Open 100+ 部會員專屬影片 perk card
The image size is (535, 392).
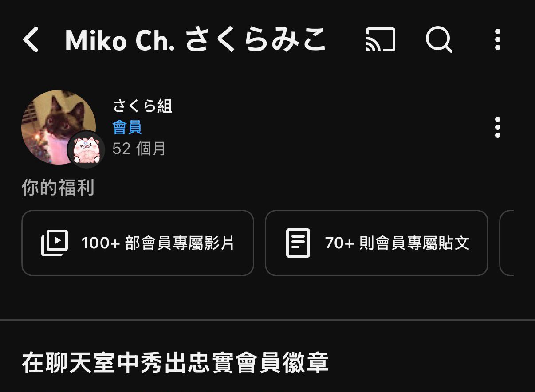[138, 243]
